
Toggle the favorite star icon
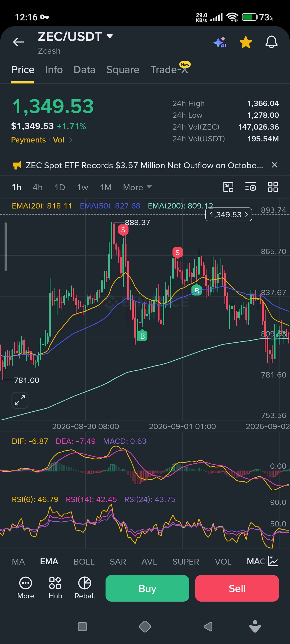[x=246, y=42]
